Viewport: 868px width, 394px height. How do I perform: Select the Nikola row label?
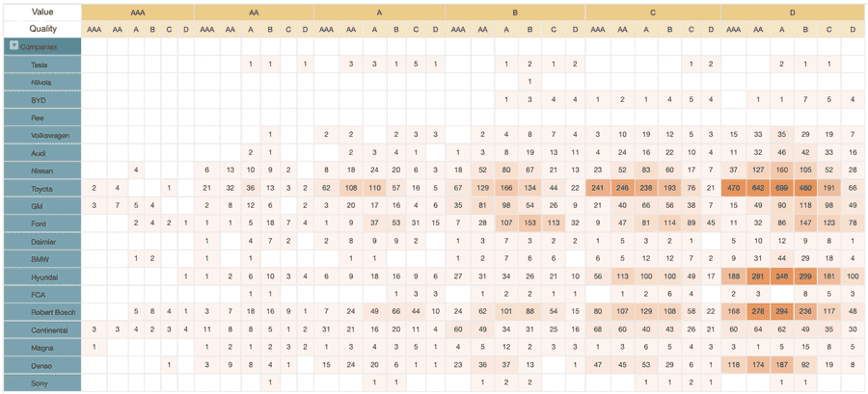point(42,82)
